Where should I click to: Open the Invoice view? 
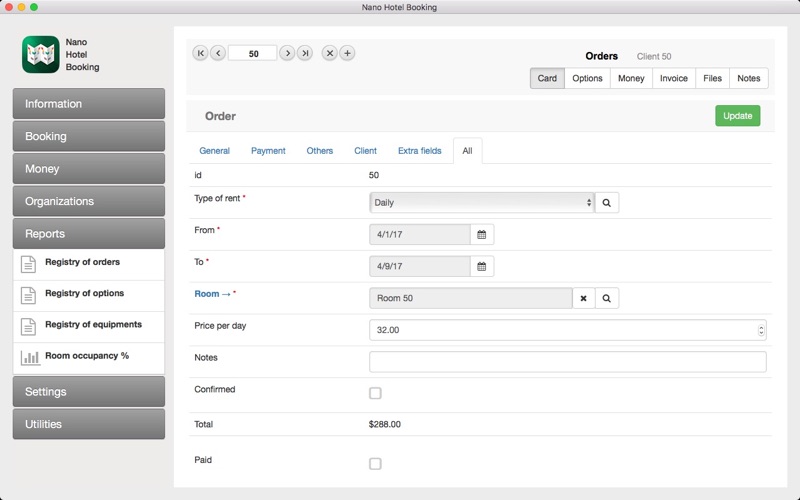click(673, 78)
